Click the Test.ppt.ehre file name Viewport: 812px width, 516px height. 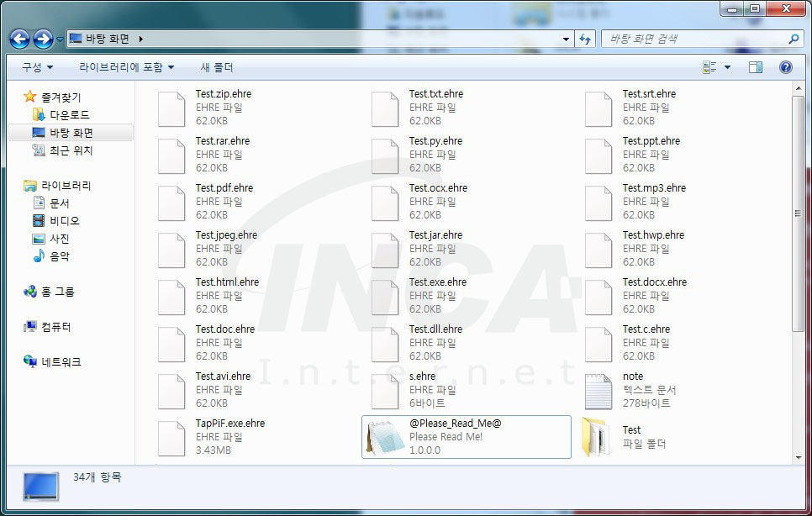coord(651,141)
